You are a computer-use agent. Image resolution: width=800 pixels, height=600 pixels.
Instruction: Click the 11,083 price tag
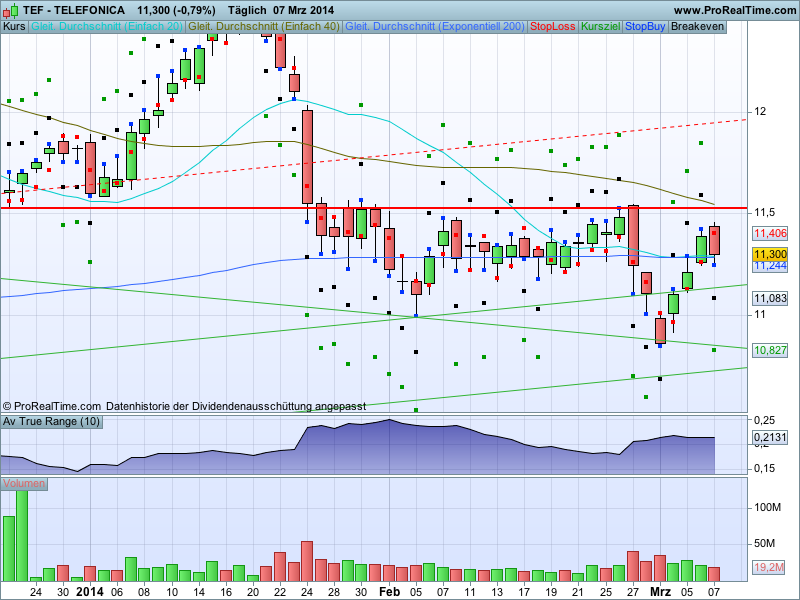770,298
